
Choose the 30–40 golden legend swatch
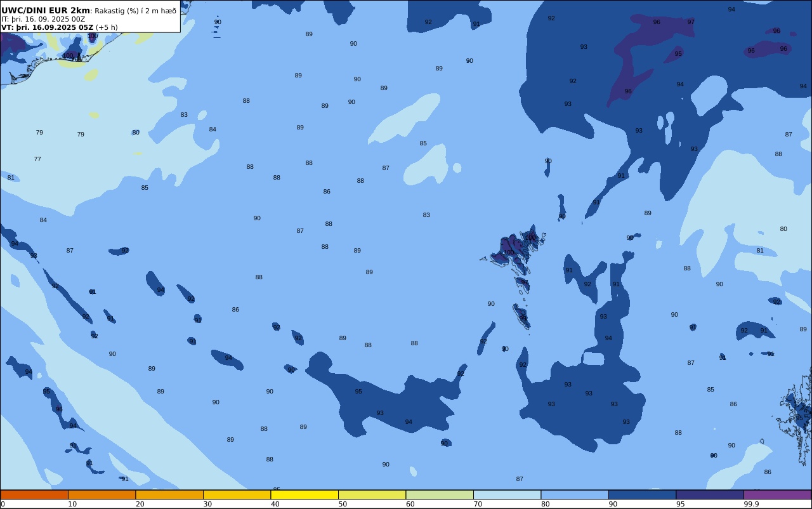[x=237, y=494]
